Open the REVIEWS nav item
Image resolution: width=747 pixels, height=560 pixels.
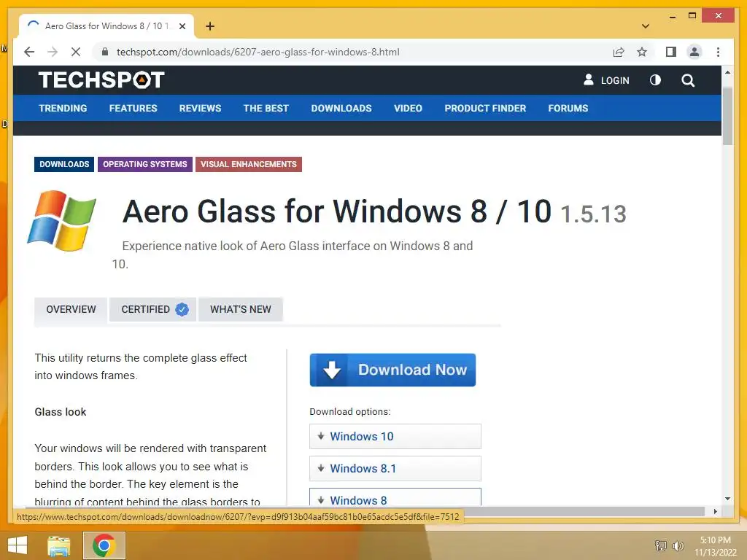[200, 108]
